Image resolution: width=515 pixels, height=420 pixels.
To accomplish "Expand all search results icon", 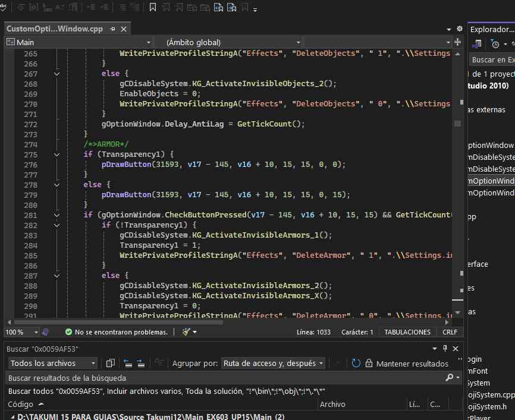I will 140,363.
